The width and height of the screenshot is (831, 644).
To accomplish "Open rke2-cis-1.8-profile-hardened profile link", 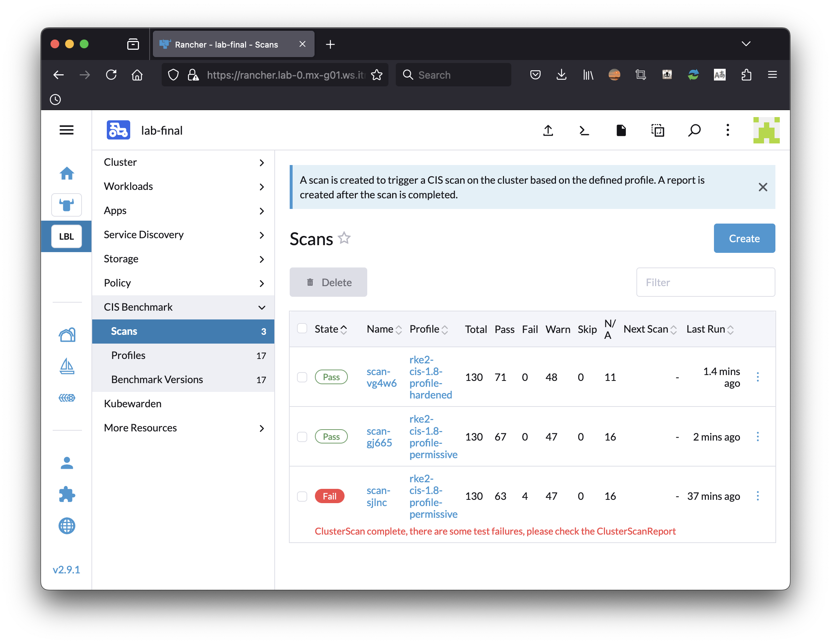I will (430, 377).
